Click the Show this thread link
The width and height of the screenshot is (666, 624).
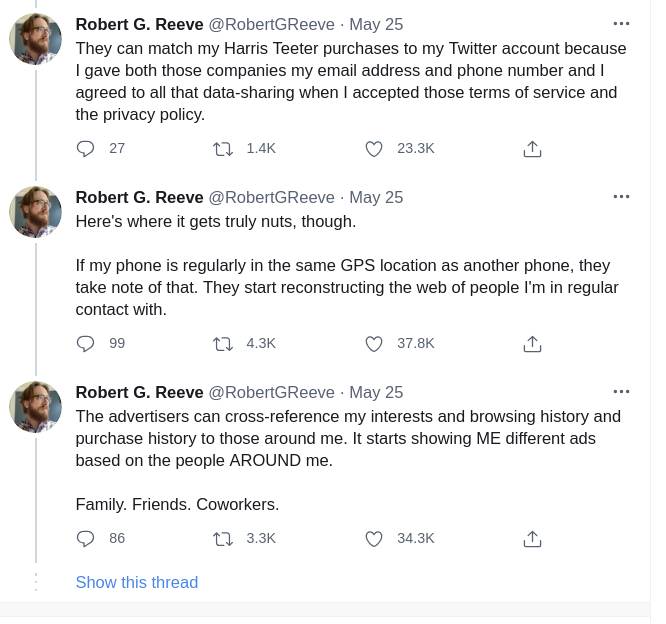coord(137,582)
